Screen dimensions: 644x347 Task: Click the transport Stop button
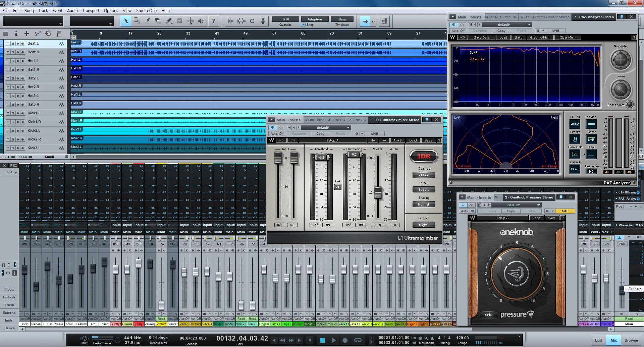pyautogui.click(x=322, y=340)
